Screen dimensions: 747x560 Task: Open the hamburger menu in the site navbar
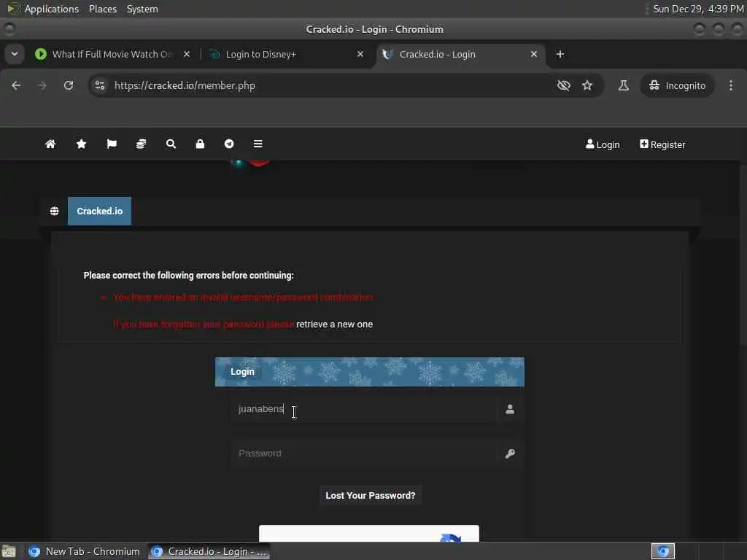[x=258, y=144]
